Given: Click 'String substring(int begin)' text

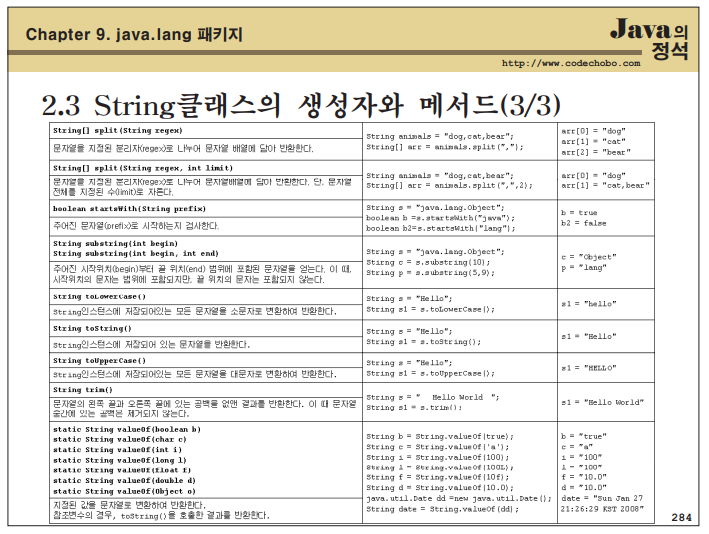Looking at the screenshot, I should tap(115, 243).
